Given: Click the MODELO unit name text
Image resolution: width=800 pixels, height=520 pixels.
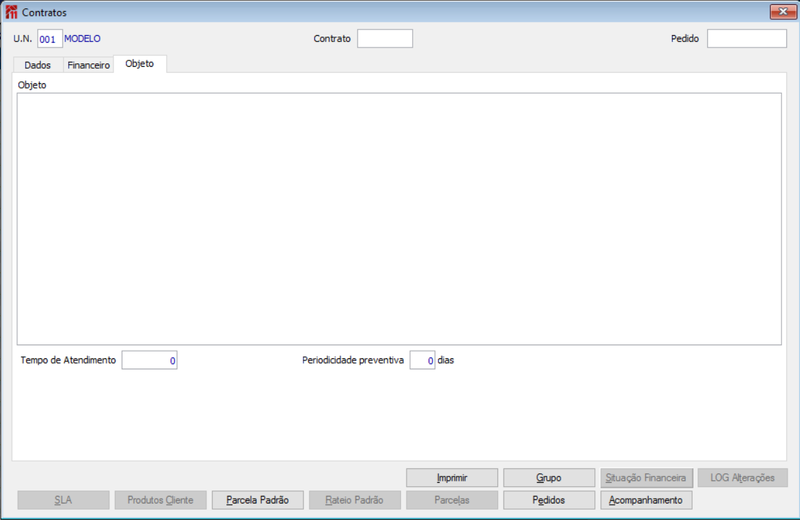Looking at the screenshot, I should click(x=82, y=39).
